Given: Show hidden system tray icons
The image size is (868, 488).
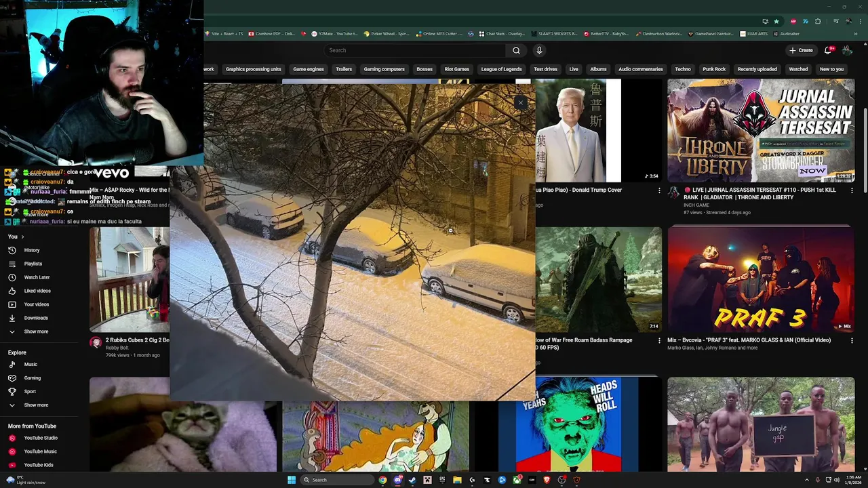Looking at the screenshot, I should tap(807, 480).
